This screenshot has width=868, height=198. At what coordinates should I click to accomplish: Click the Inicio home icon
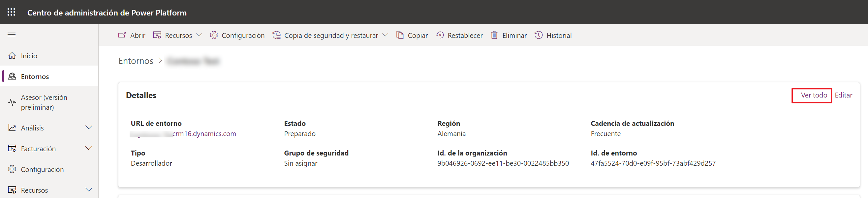[12, 56]
